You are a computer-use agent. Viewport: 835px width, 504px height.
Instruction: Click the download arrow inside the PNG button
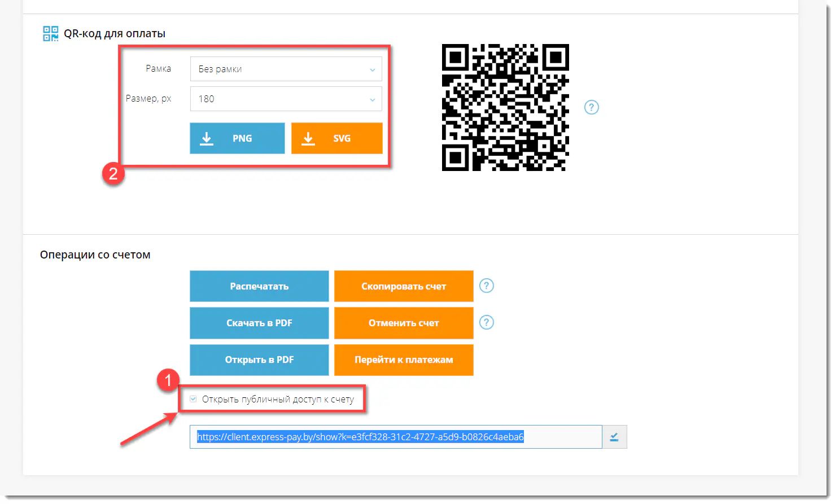coord(207,138)
